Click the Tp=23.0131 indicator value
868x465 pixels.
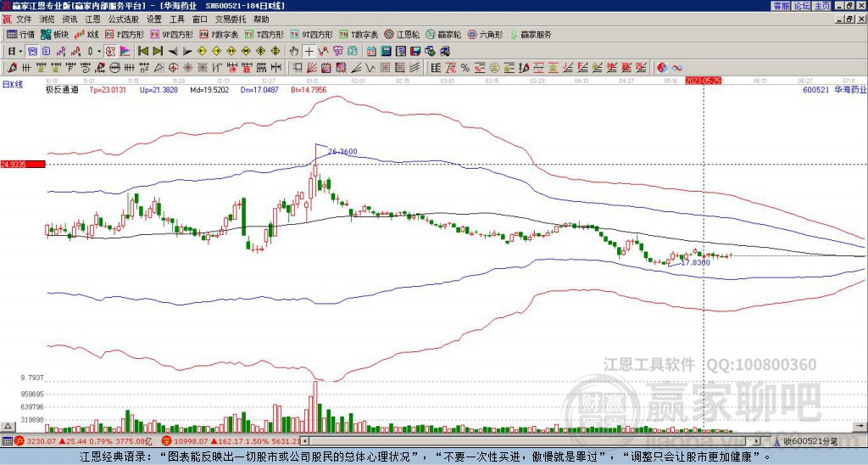coord(108,89)
